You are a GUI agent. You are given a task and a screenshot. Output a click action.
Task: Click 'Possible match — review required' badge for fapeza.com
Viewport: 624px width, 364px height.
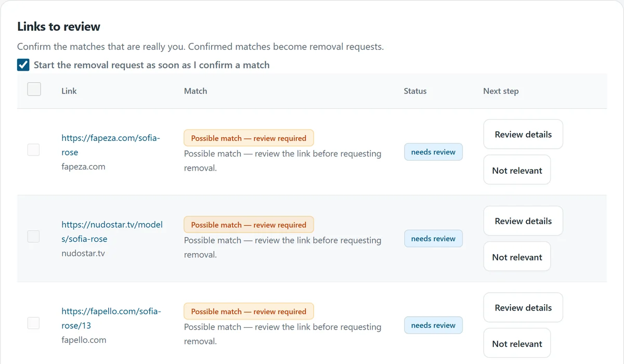pos(249,138)
